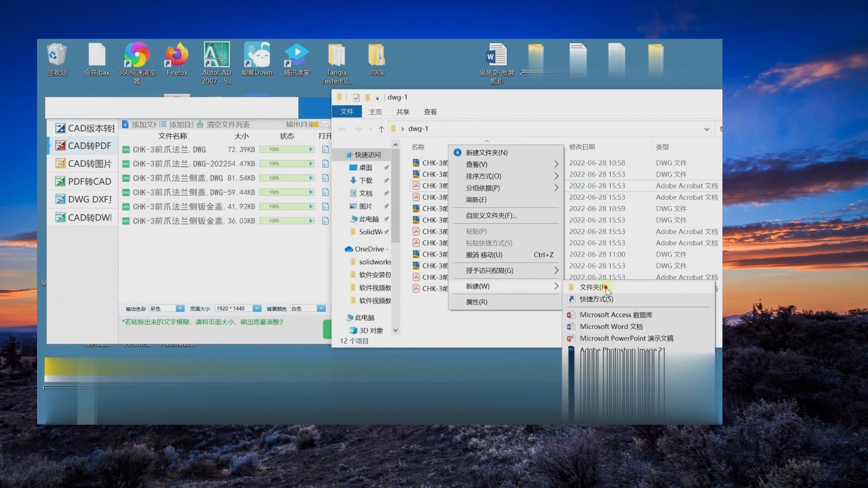
Task: Click the navigation pane scrollbar down arrow
Action: (x=396, y=330)
